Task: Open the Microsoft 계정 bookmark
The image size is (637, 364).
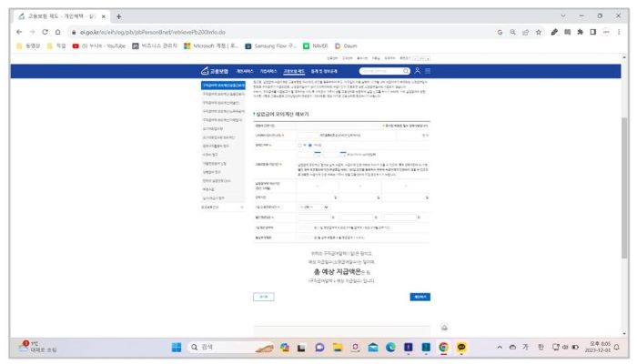Action: [211, 45]
